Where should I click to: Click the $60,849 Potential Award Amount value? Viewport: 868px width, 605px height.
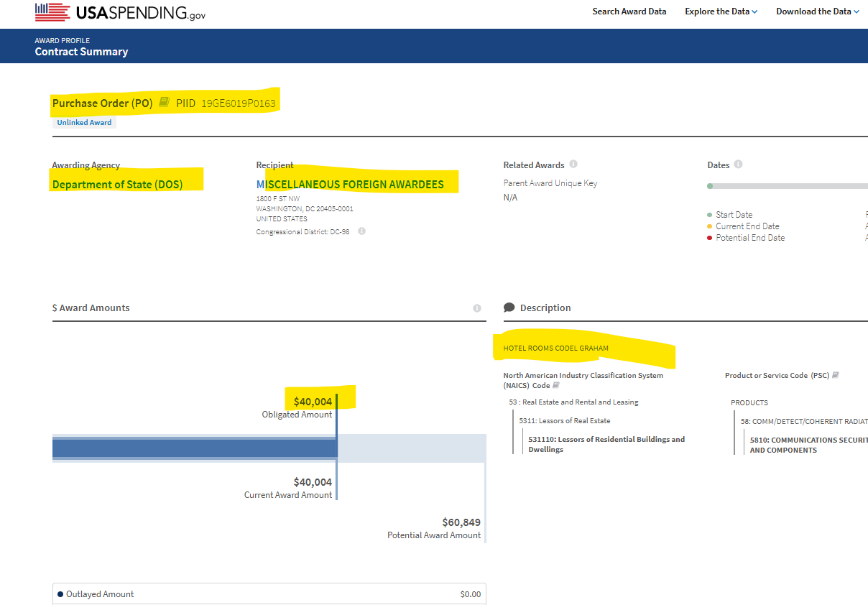tap(461, 522)
